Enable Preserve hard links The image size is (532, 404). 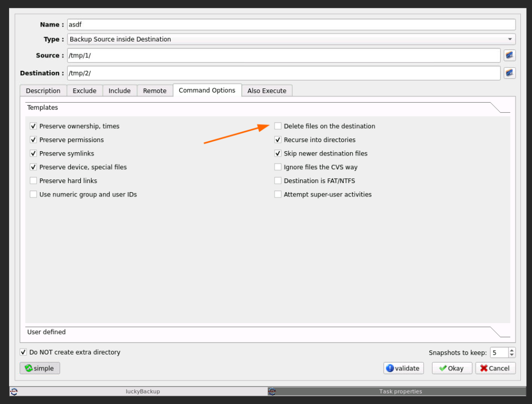(33, 180)
